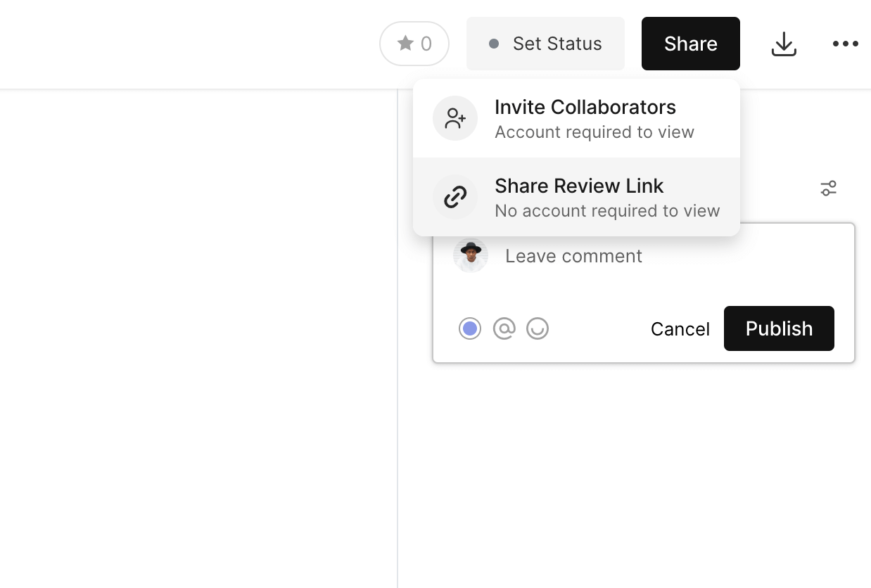Click Cancel in the comment box

(680, 329)
